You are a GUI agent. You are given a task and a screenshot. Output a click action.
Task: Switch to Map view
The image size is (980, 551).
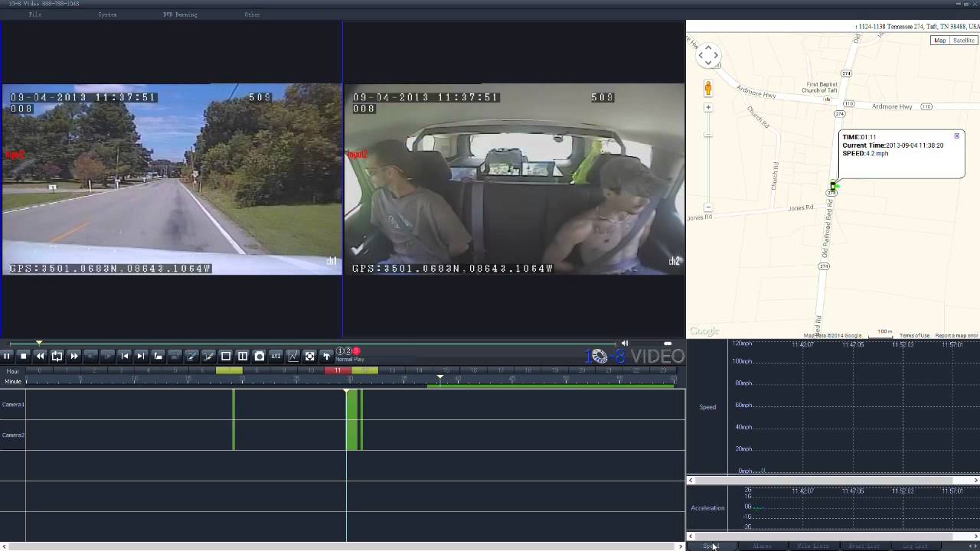940,41
